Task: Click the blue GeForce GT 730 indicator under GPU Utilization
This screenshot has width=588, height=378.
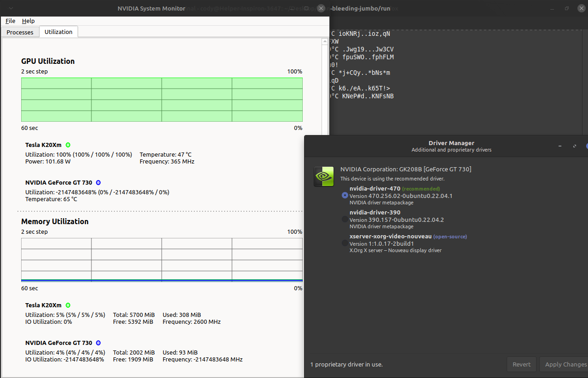Action: pos(98,182)
